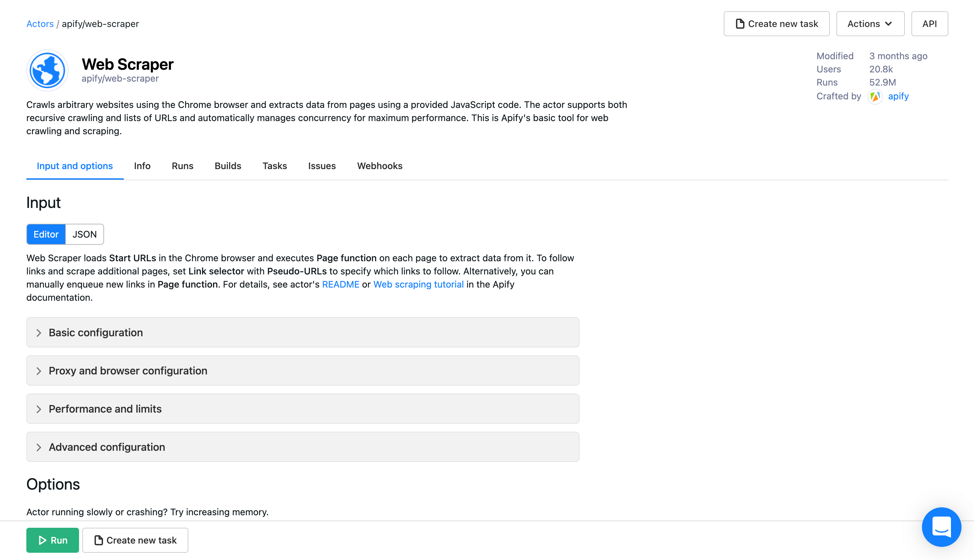The width and height of the screenshot is (974, 560).
Task: Switch to the Runs tab
Action: click(182, 166)
